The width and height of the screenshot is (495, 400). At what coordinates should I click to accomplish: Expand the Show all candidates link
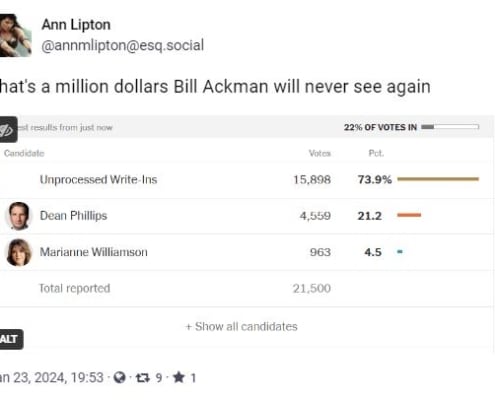click(241, 326)
